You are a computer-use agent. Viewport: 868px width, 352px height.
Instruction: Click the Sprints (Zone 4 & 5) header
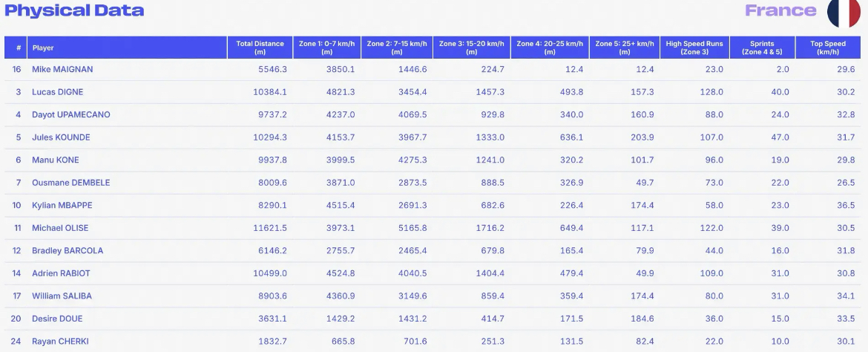(762, 48)
